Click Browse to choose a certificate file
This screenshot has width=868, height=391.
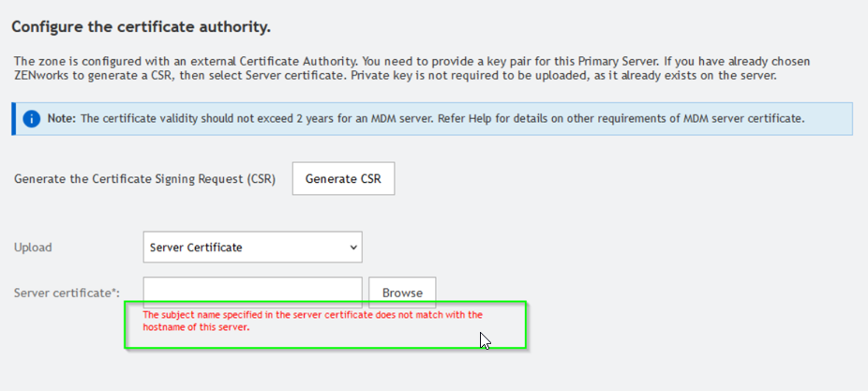pos(402,293)
